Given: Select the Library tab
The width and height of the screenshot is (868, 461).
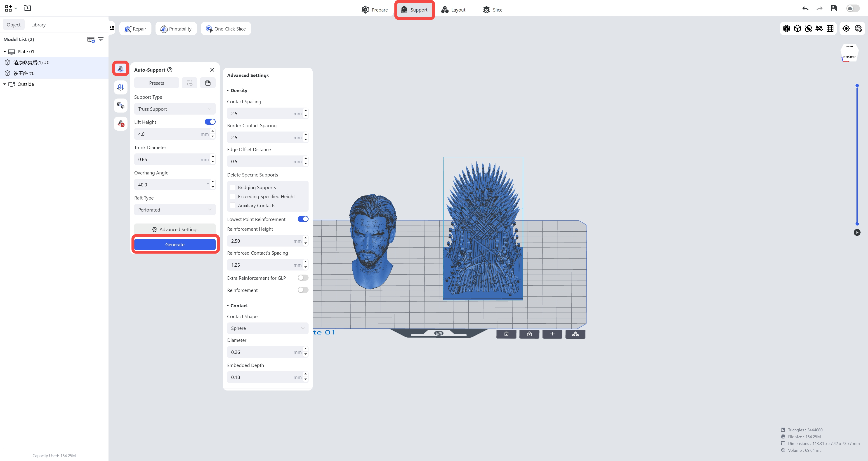Looking at the screenshot, I should (x=38, y=25).
